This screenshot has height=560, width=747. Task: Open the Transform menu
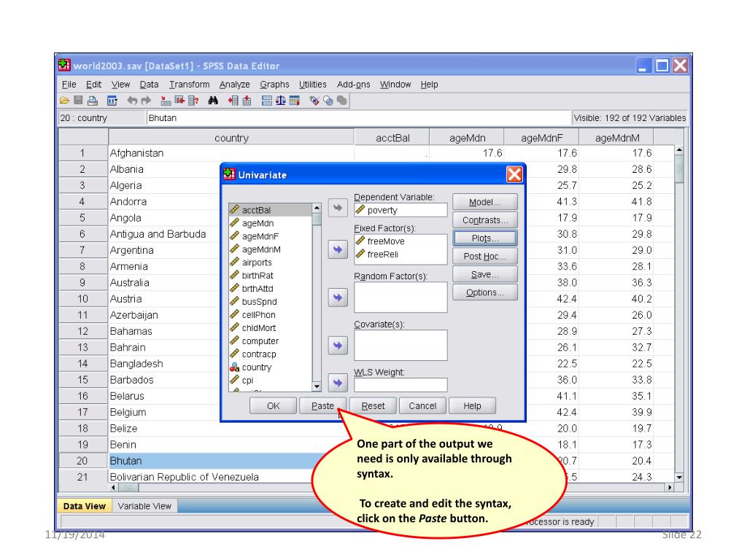pyautogui.click(x=189, y=85)
